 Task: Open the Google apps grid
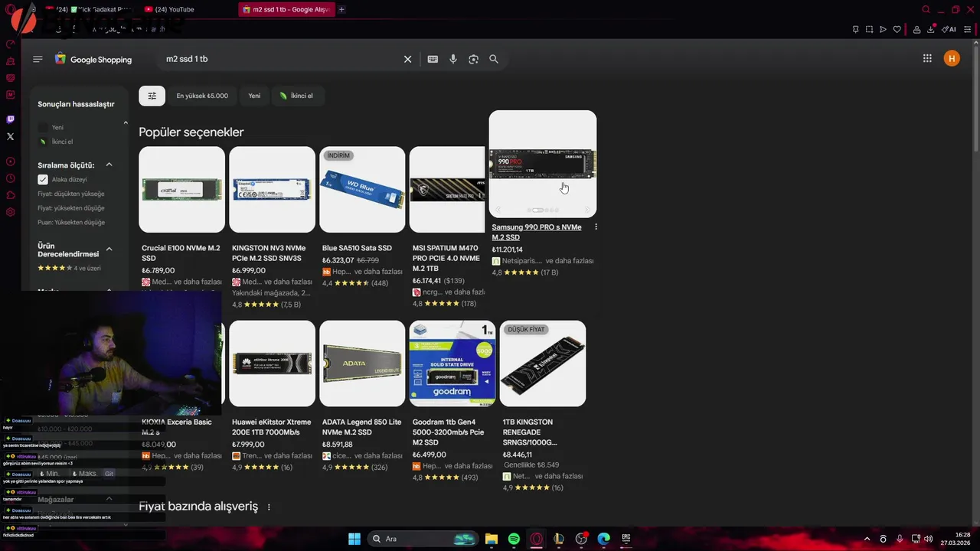[927, 58]
